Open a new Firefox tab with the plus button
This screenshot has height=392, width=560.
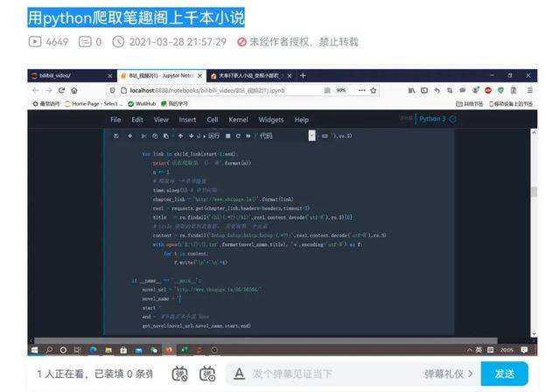pyautogui.click(x=303, y=75)
